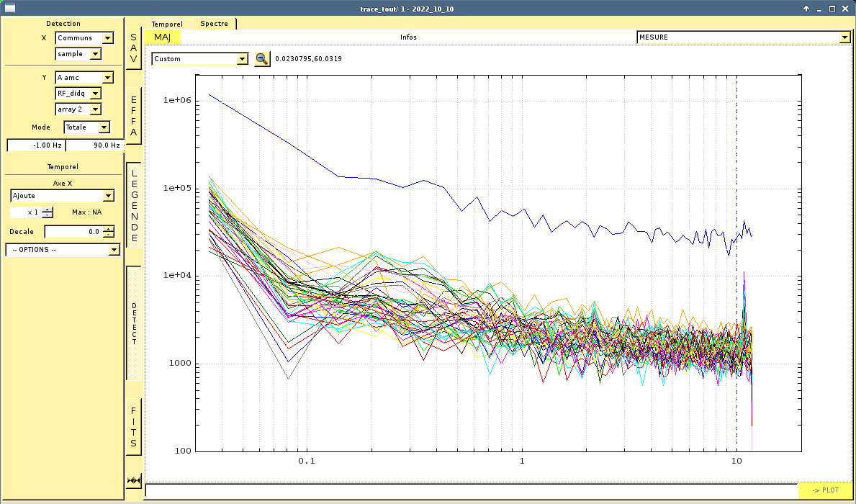This screenshot has height=504, width=856.
Task: Toggle the DETECT vertical button
Action: pyautogui.click(x=134, y=323)
